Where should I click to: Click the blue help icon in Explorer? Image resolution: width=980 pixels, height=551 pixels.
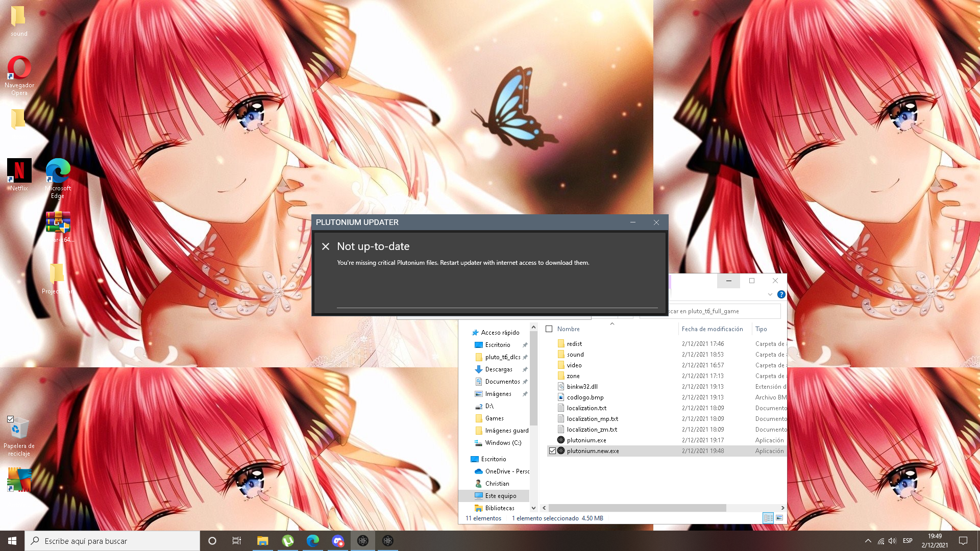[x=781, y=294]
